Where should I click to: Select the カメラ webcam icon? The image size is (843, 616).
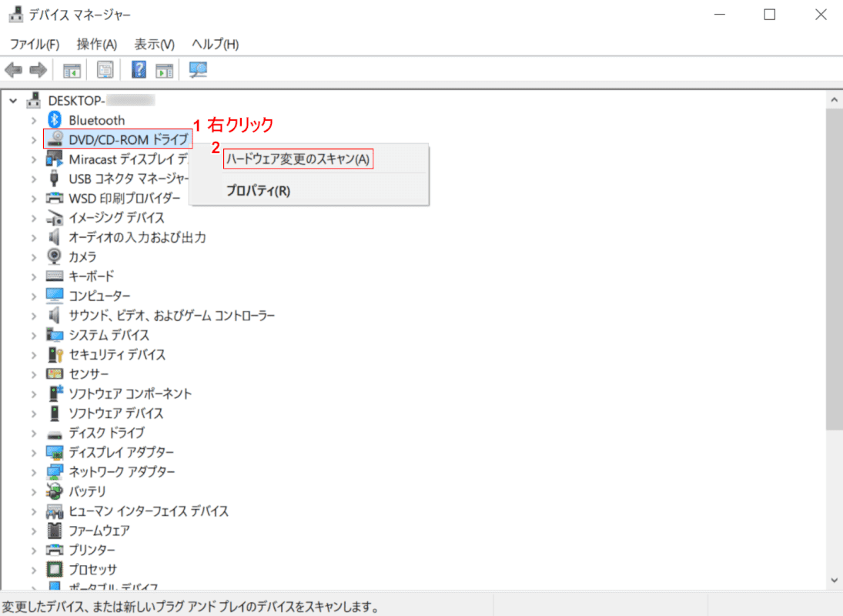(x=55, y=256)
